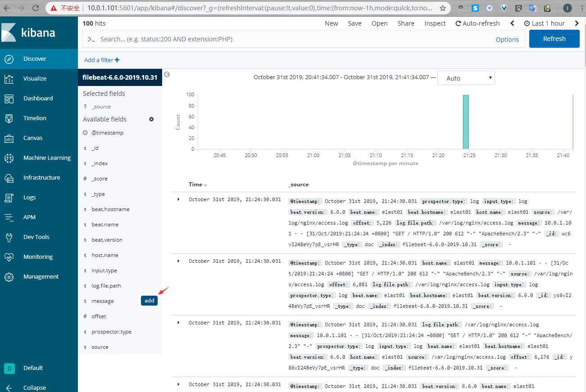Click the histogram bar at 21:24

(x=466, y=122)
